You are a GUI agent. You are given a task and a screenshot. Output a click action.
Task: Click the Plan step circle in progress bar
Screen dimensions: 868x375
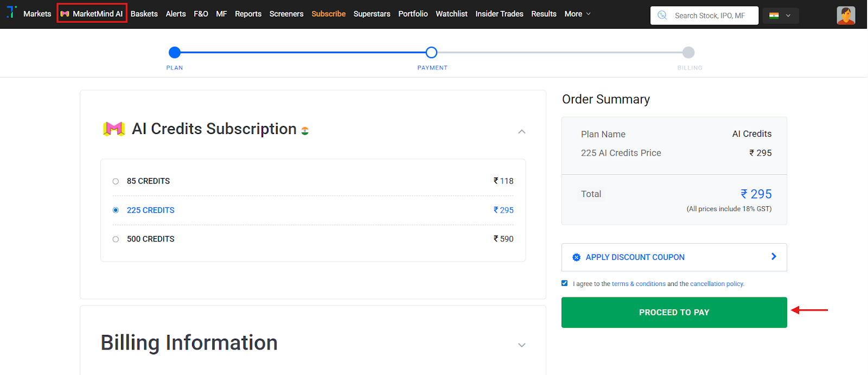coord(175,53)
